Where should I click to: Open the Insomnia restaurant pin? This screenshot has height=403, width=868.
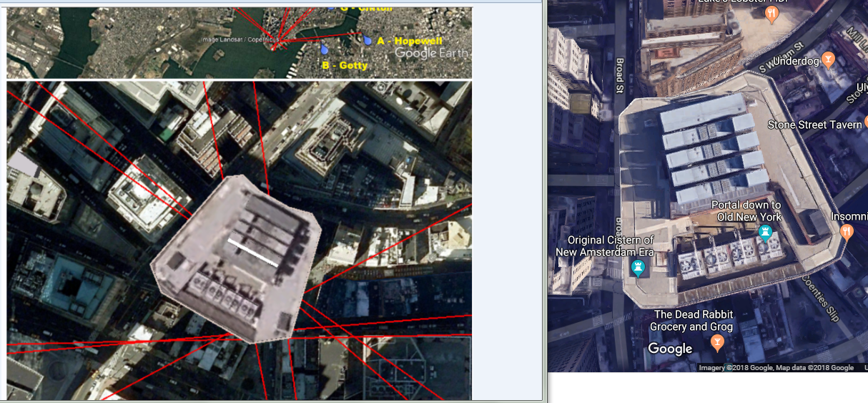(847, 231)
